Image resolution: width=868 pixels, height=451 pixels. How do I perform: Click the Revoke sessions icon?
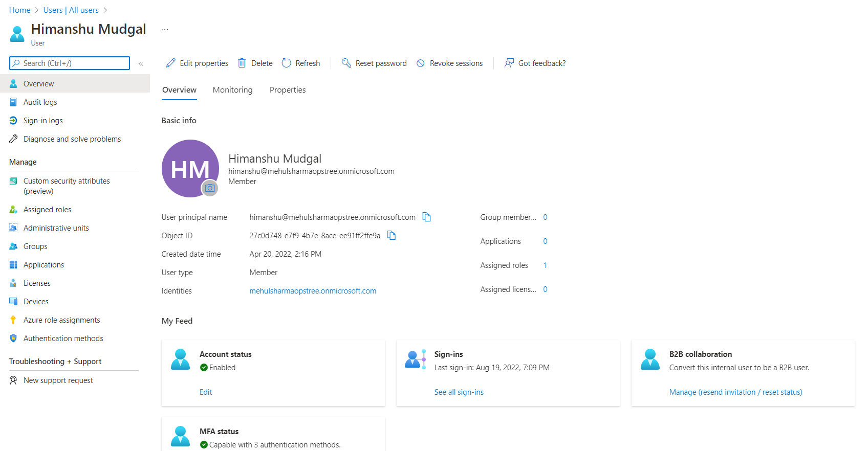tap(421, 63)
